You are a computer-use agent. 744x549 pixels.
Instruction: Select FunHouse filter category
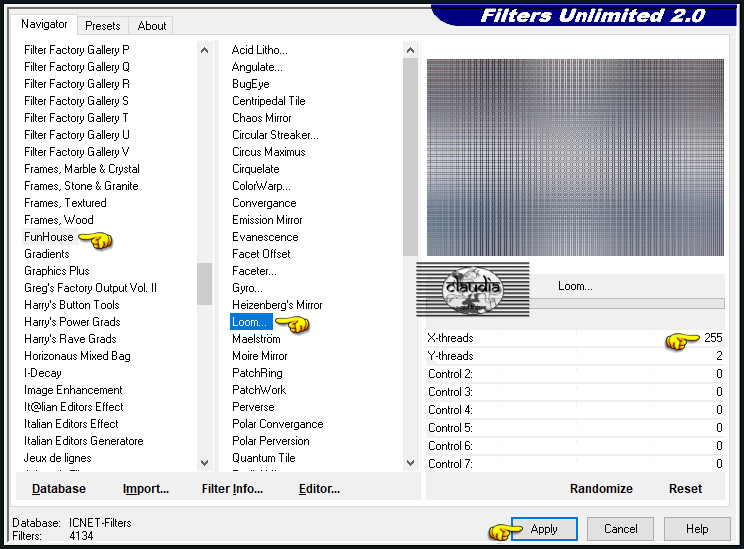tap(49, 237)
